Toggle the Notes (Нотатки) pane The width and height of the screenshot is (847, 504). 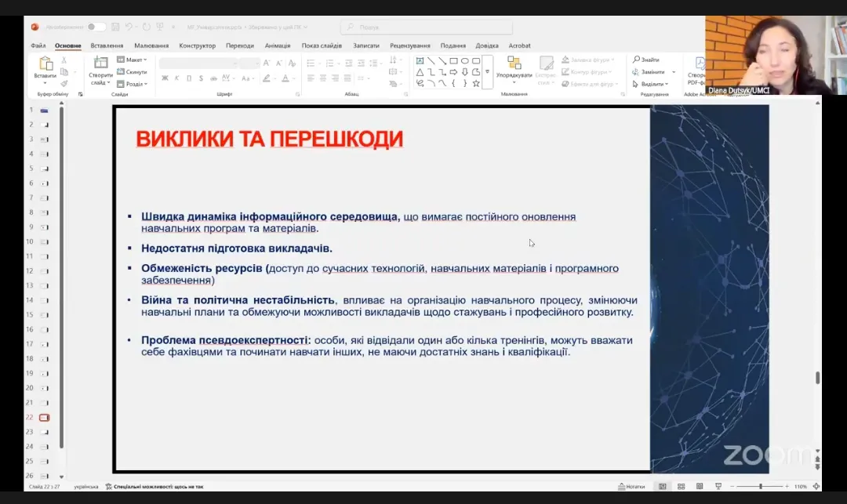(x=631, y=486)
